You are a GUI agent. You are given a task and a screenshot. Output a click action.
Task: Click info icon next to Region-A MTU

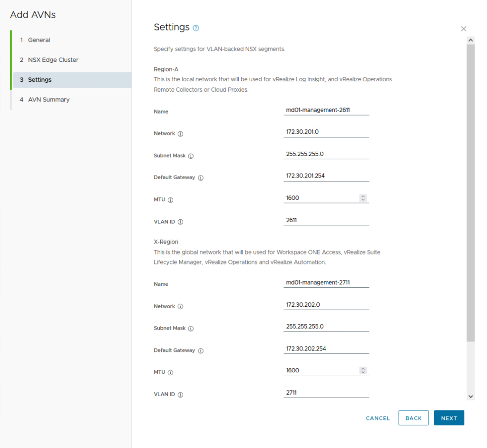(170, 200)
